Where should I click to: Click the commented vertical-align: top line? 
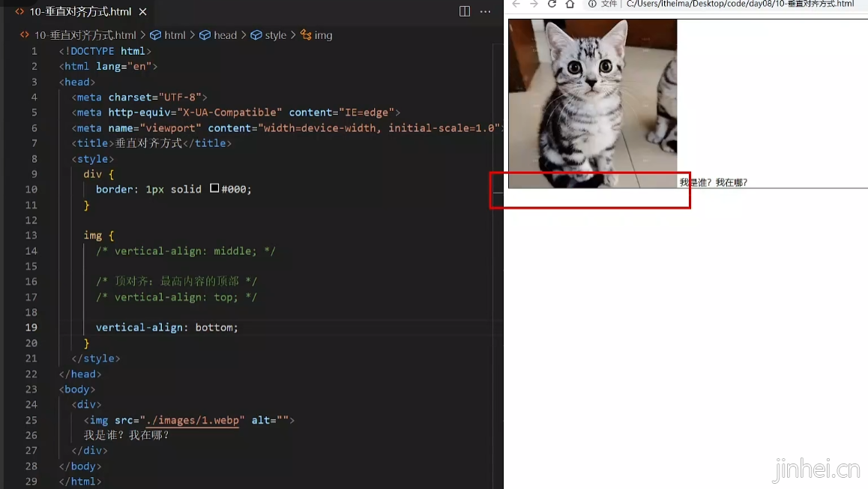(x=176, y=298)
